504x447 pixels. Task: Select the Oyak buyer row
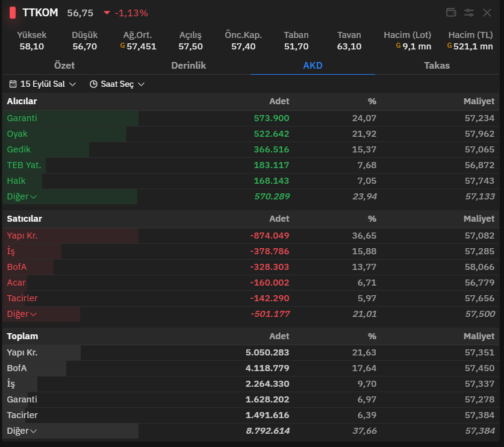250,134
